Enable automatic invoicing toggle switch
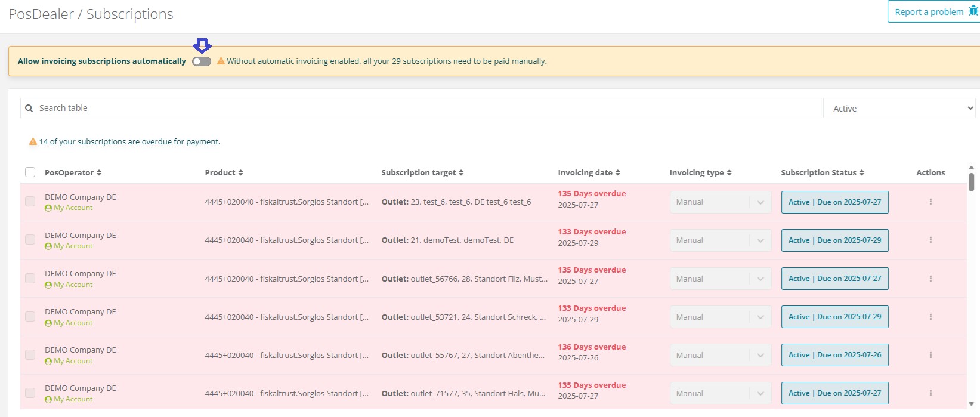980x417 pixels. click(x=202, y=61)
